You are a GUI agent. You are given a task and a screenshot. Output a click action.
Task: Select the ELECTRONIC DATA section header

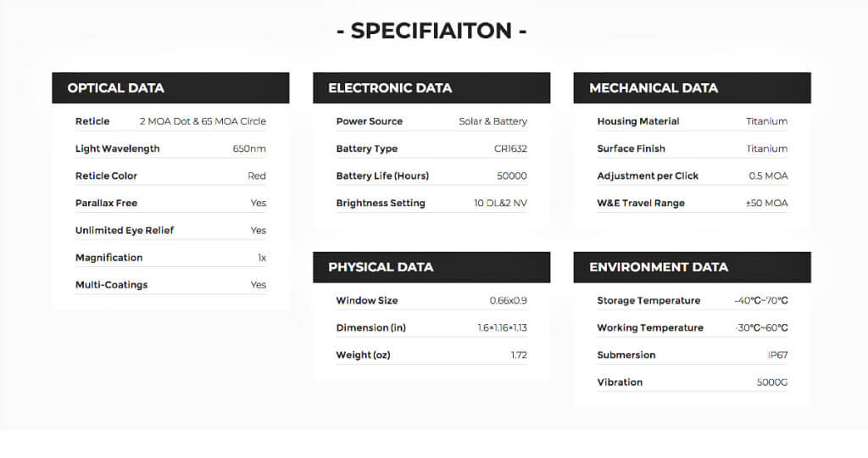390,88
